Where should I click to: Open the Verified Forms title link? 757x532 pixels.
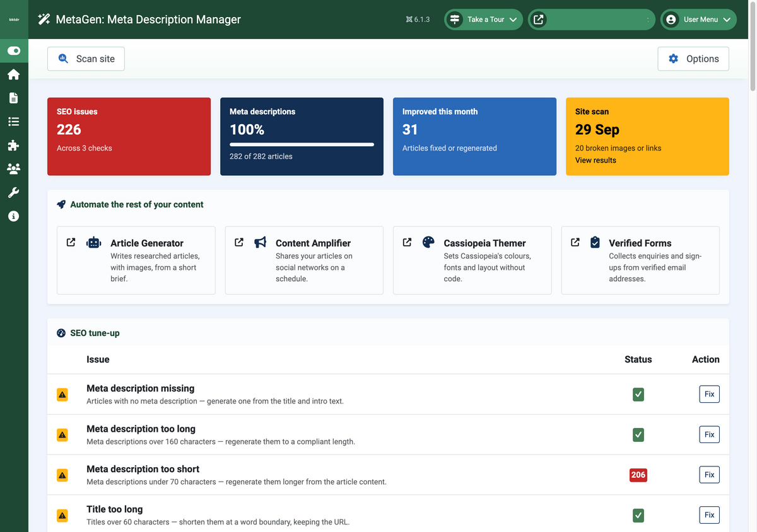click(640, 243)
